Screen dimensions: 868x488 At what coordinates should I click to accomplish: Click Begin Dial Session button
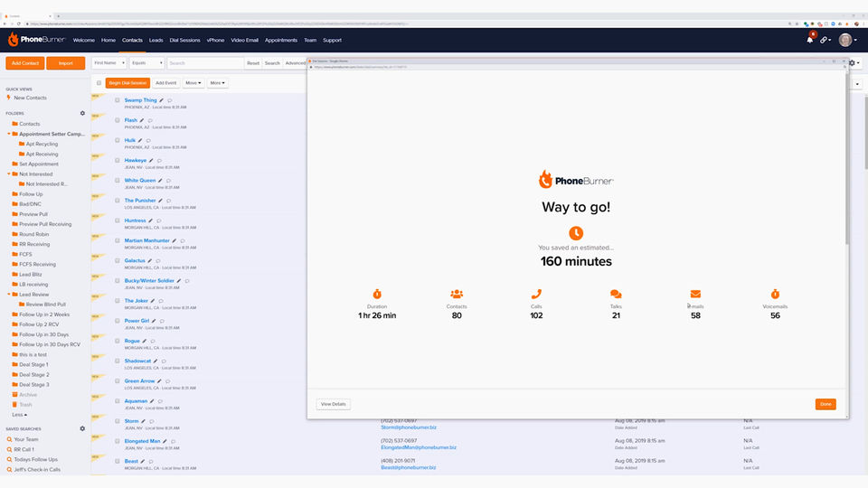pyautogui.click(x=127, y=83)
